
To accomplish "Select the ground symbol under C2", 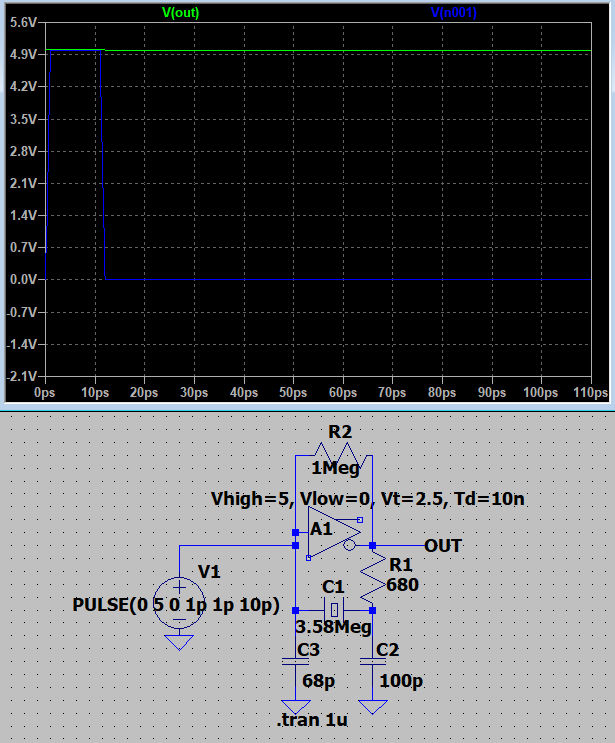I will click(373, 706).
